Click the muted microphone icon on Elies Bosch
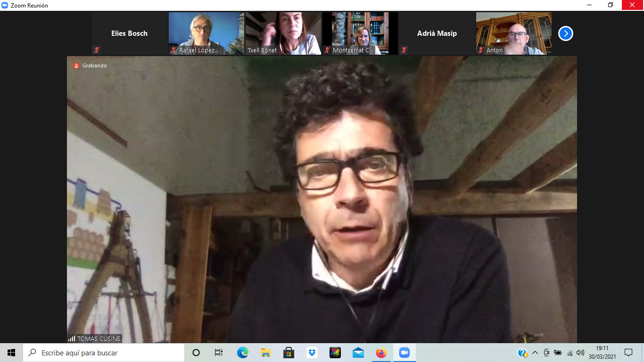This screenshot has width=644, height=362. click(x=97, y=50)
